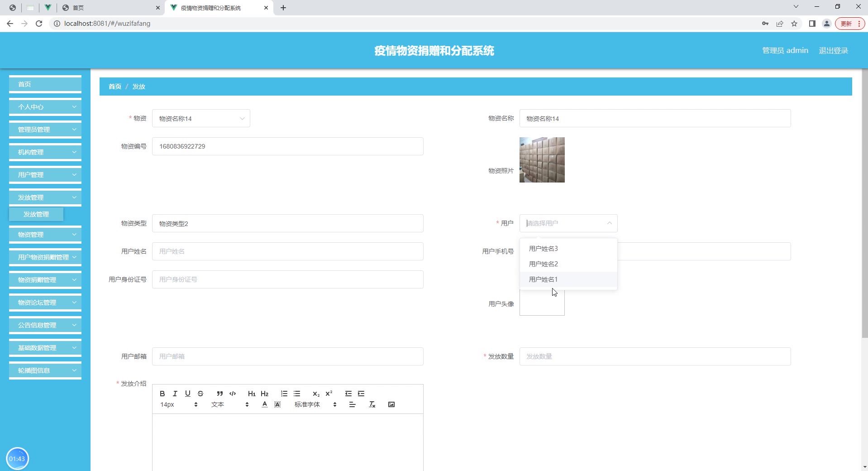
Task: Apply Heading 2 style
Action: coord(265,394)
